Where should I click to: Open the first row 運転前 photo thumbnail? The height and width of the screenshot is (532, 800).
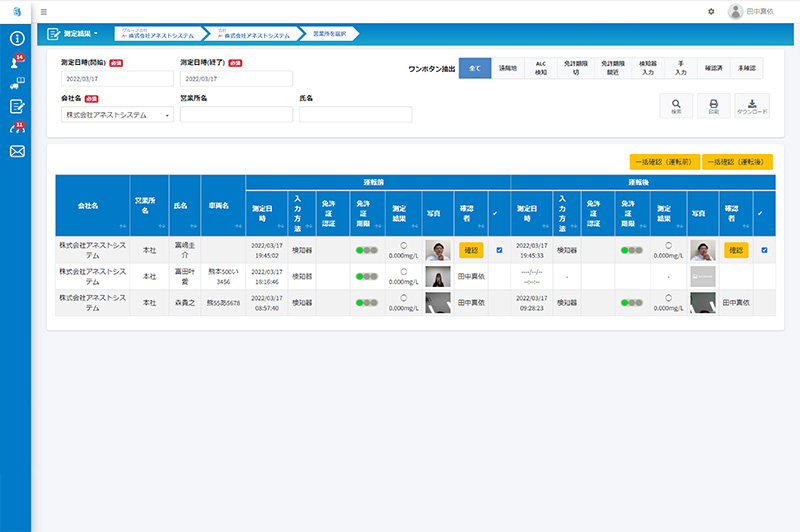[438, 251]
